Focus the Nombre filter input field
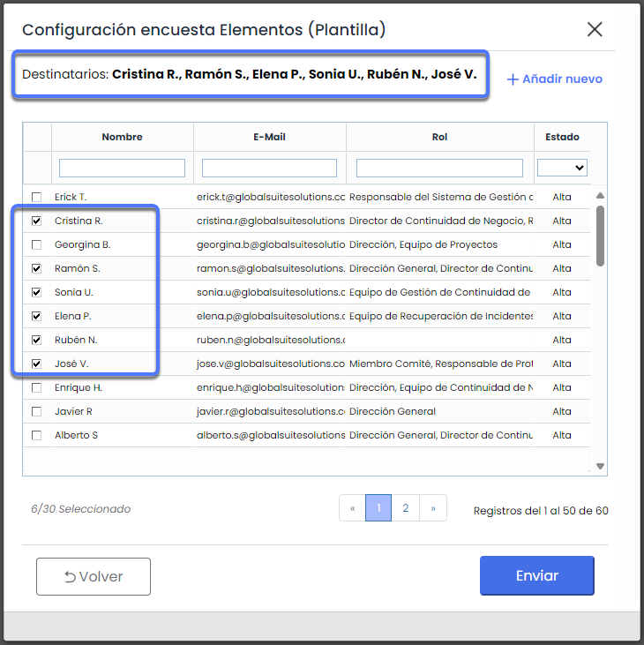644x645 pixels. (122, 168)
